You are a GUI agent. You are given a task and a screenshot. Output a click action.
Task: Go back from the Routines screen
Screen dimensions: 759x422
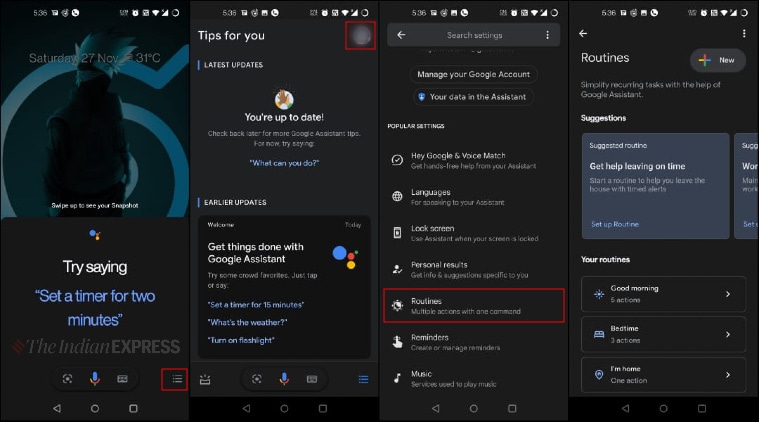pyautogui.click(x=583, y=33)
